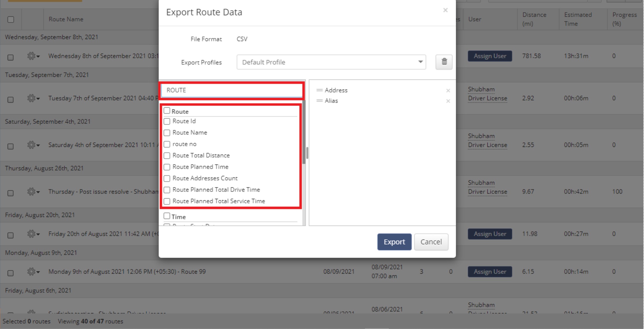
Task: Assign user to 11.98 mi route
Action: tap(490, 234)
